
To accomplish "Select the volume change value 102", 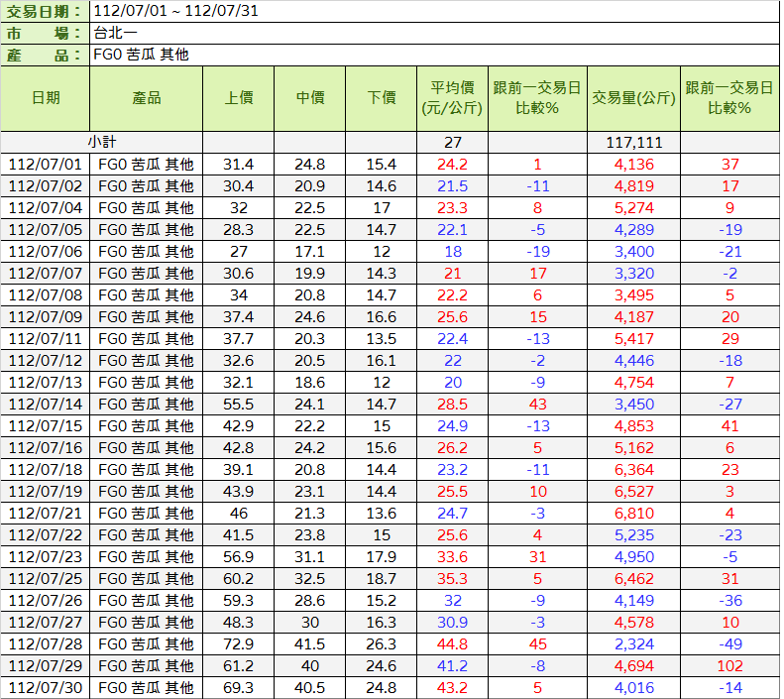I will [x=730, y=666].
